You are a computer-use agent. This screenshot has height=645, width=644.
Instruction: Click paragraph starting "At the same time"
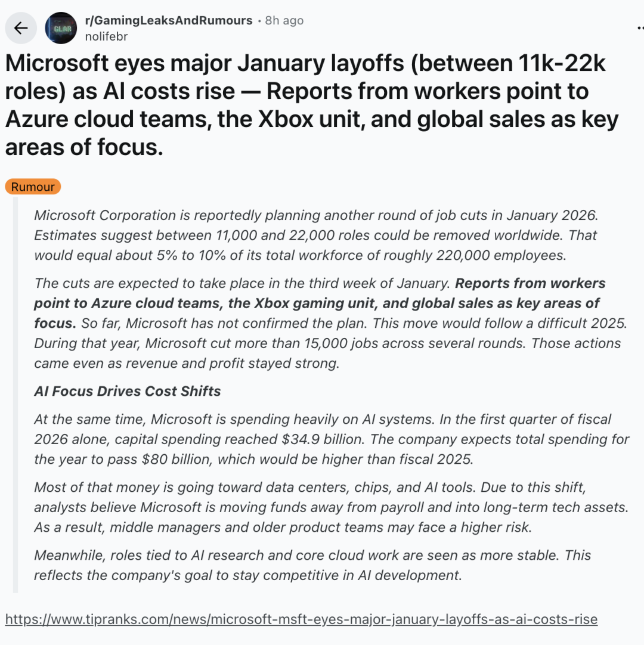click(331, 439)
